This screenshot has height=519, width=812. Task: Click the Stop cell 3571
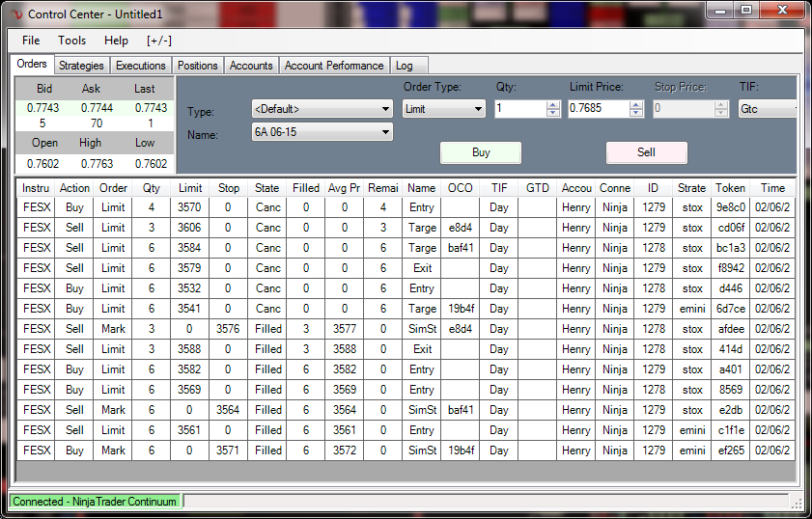(229, 451)
